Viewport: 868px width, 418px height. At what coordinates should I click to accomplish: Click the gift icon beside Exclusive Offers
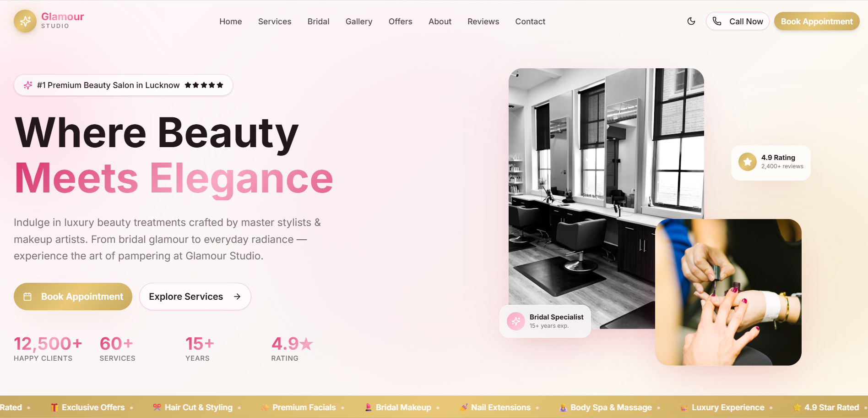coord(54,407)
